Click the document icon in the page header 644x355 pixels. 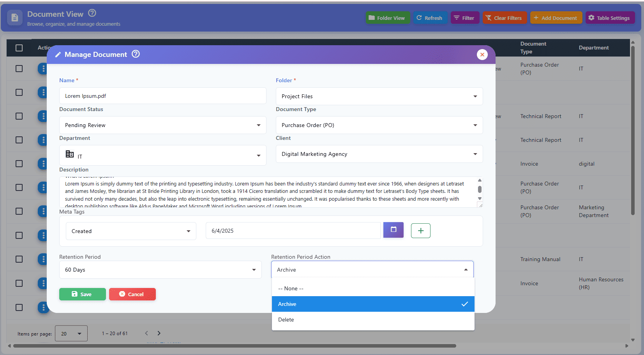click(15, 18)
